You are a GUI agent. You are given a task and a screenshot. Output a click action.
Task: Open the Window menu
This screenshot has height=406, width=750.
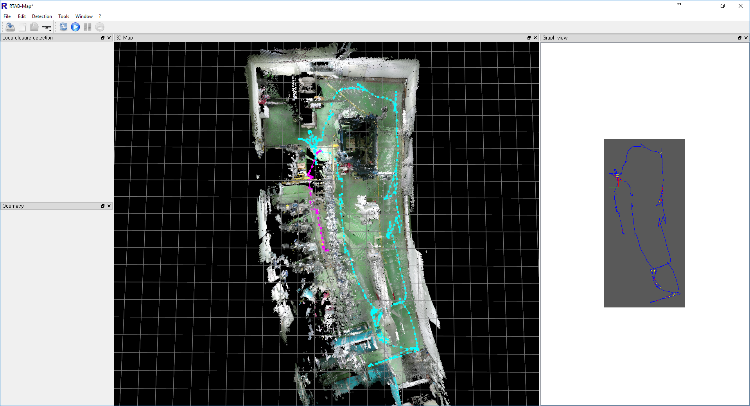point(84,17)
